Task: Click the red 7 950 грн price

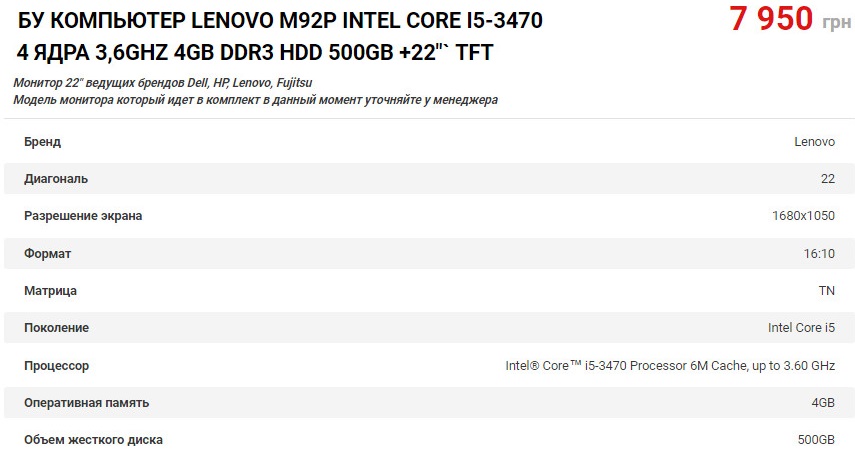Action: click(x=790, y=19)
